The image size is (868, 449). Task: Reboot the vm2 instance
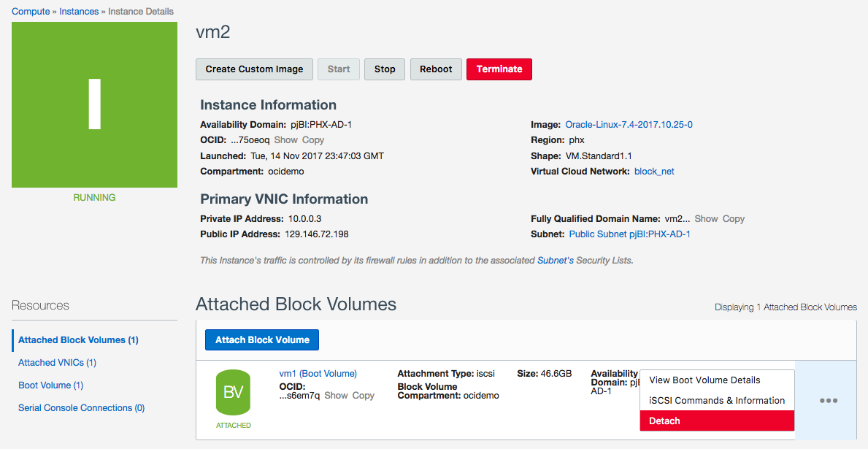click(436, 69)
